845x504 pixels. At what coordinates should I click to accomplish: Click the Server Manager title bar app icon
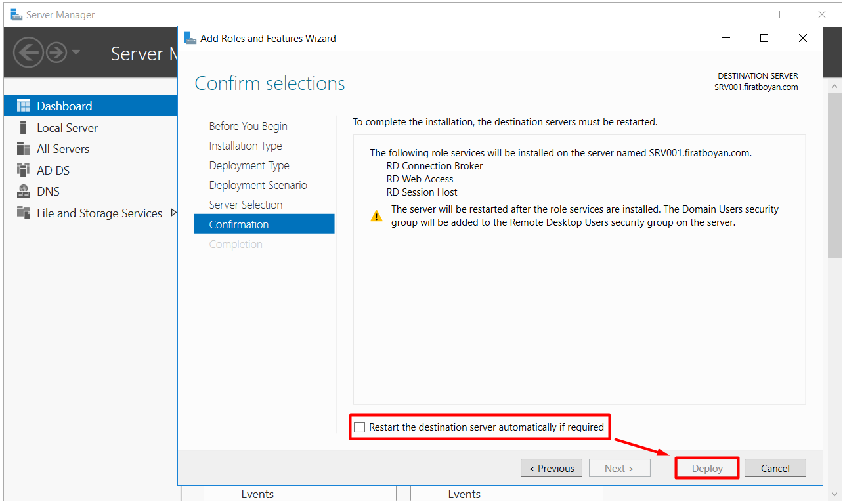point(16,14)
